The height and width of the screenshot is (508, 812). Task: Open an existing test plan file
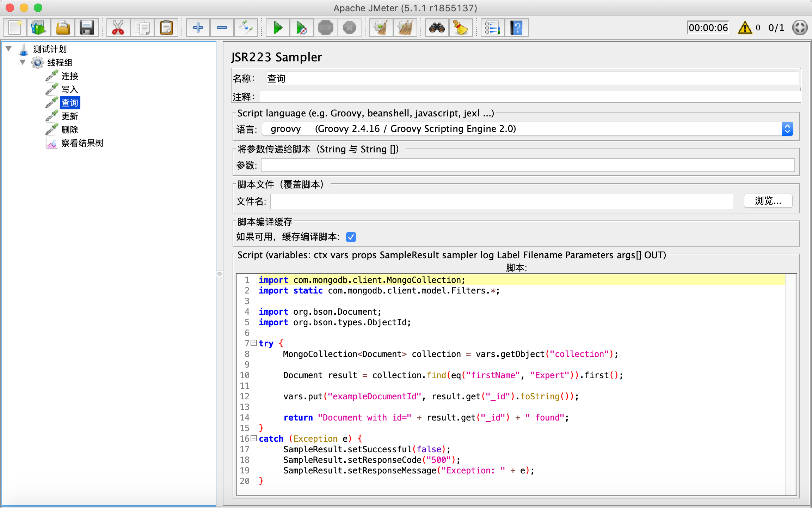pos(62,27)
